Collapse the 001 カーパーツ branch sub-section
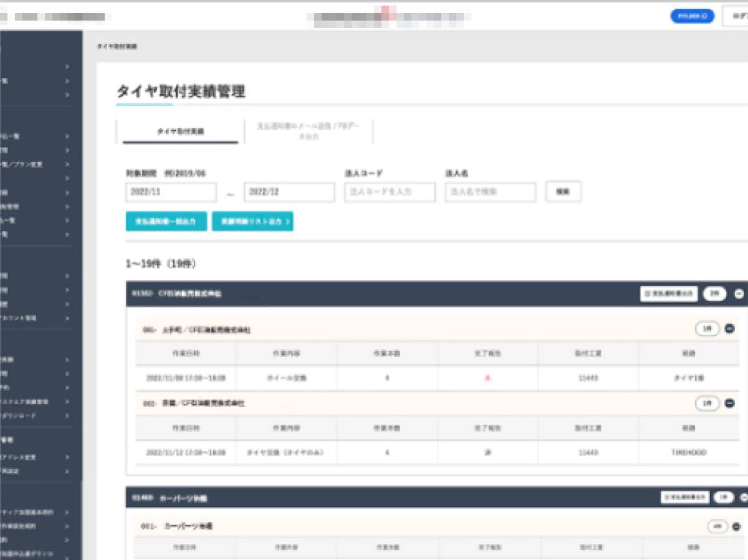 tap(736, 527)
